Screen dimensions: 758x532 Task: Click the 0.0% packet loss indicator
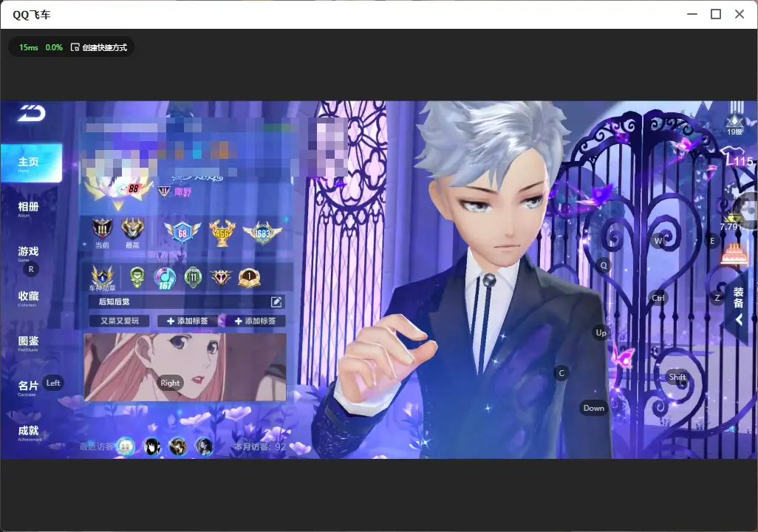54,47
